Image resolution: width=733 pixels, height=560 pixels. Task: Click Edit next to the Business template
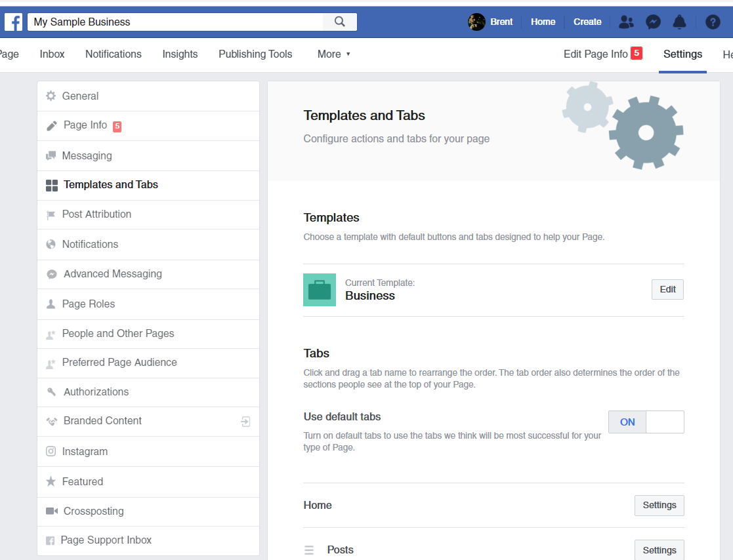pyautogui.click(x=667, y=289)
